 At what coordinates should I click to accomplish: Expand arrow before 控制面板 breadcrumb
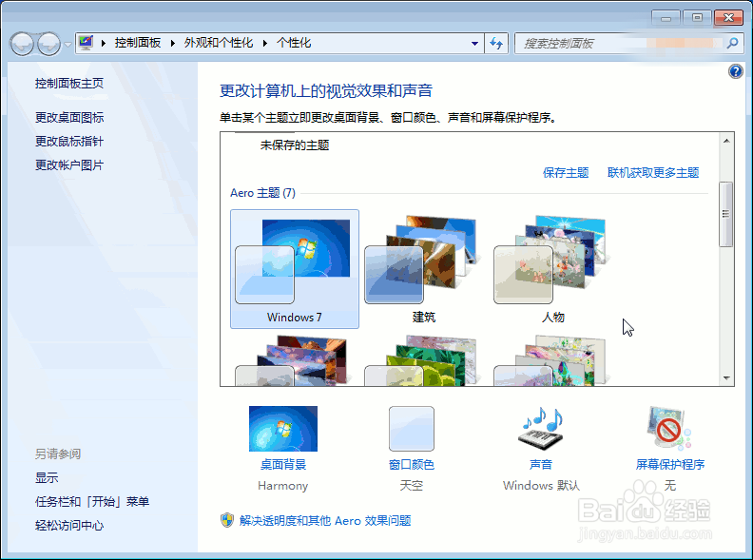(103, 43)
